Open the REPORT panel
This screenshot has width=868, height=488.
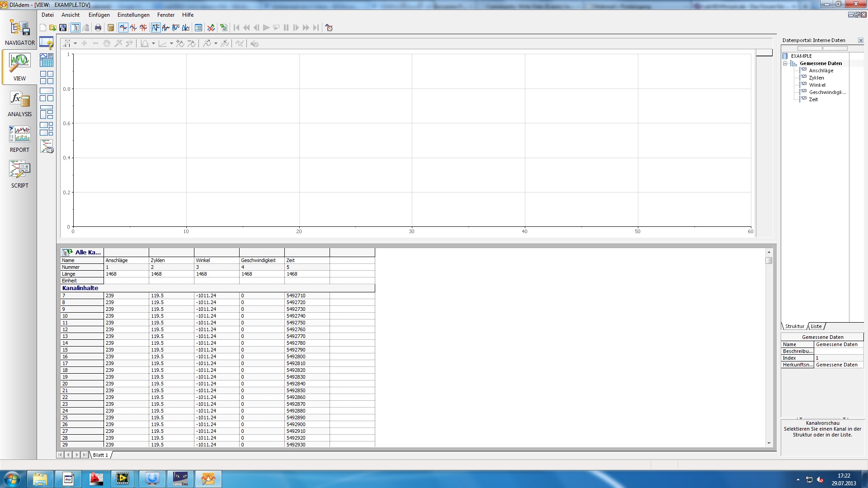click(x=19, y=140)
